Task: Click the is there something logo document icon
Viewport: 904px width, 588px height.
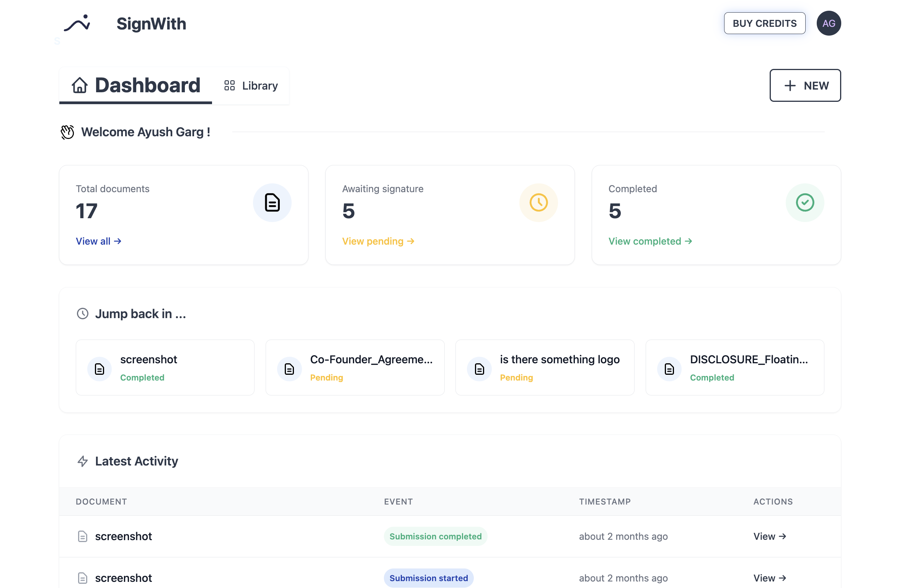Action: [479, 369]
